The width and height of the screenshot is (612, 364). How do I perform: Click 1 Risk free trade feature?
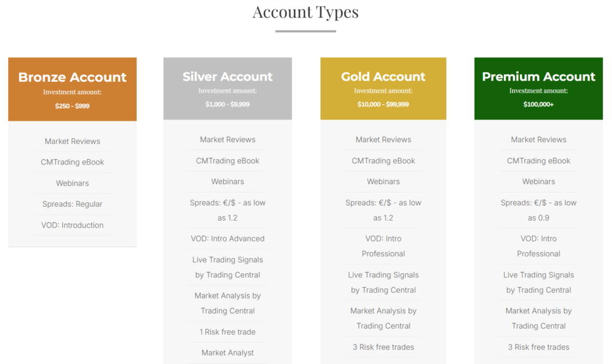click(x=228, y=332)
